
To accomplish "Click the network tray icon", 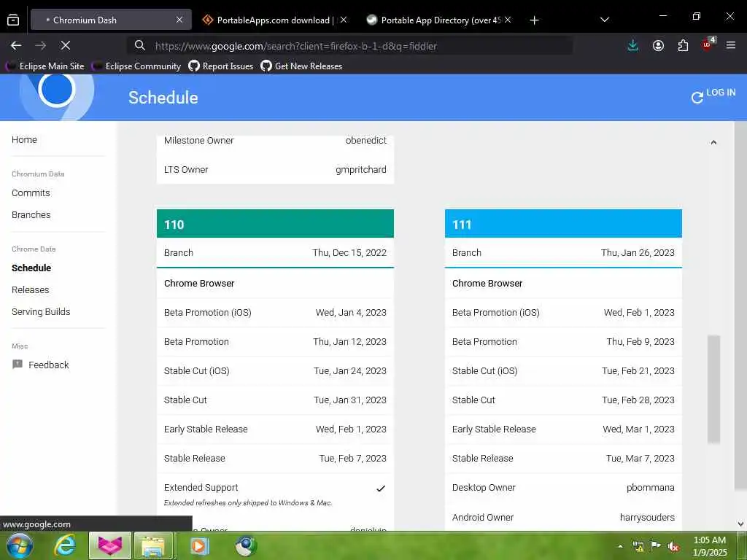I will 638,547.
